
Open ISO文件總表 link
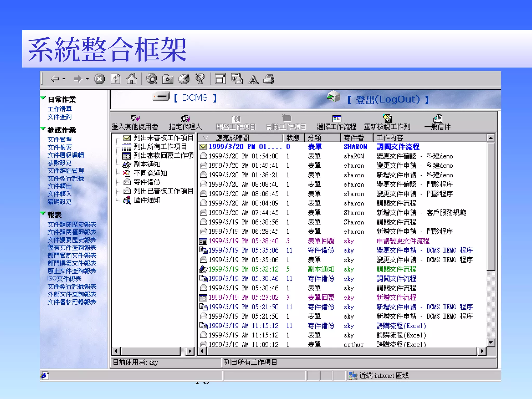[x=64, y=279]
